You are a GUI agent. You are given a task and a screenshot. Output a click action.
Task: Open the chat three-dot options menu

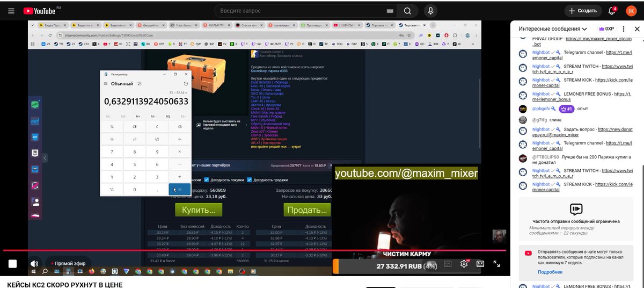click(623, 29)
